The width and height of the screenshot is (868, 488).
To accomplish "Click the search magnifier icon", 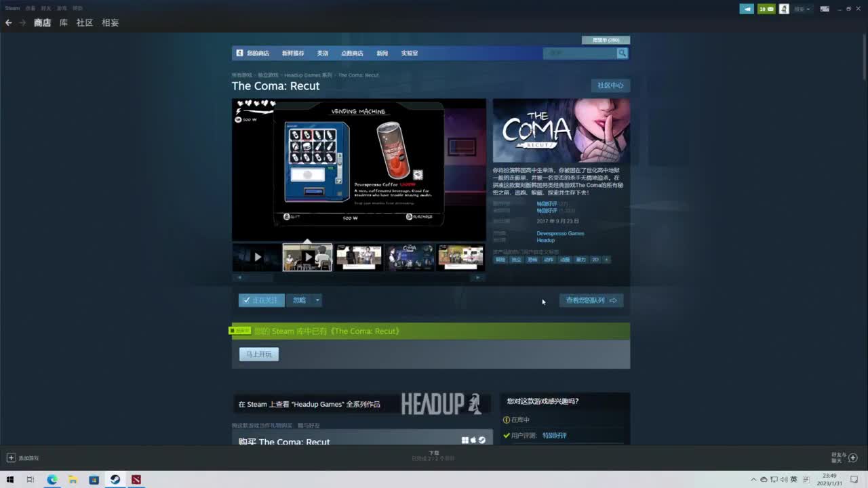I will pos(622,53).
